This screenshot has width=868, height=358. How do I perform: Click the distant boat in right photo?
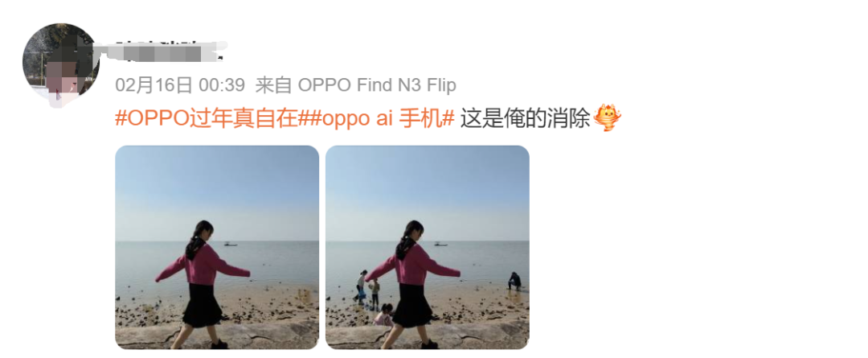pos(440,244)
